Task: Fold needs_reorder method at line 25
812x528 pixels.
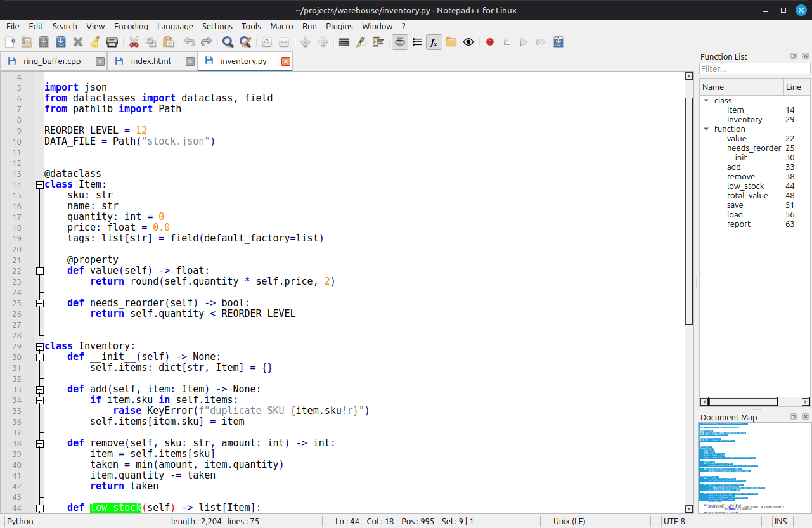Action: click(40, 303)
